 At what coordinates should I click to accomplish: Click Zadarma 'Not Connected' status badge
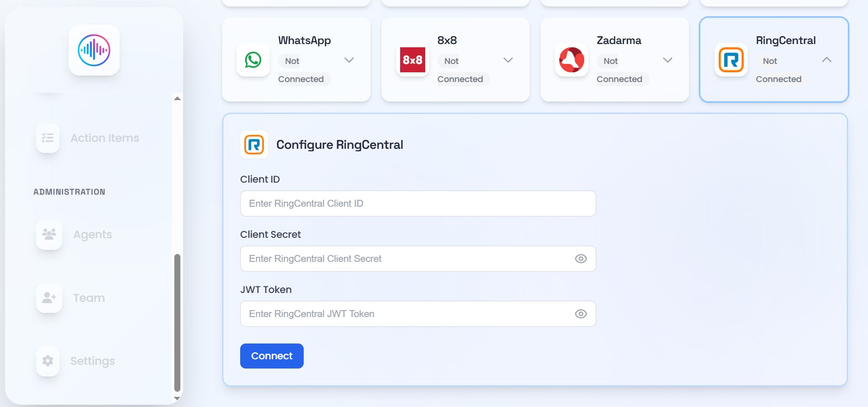(x=623, y=70)
